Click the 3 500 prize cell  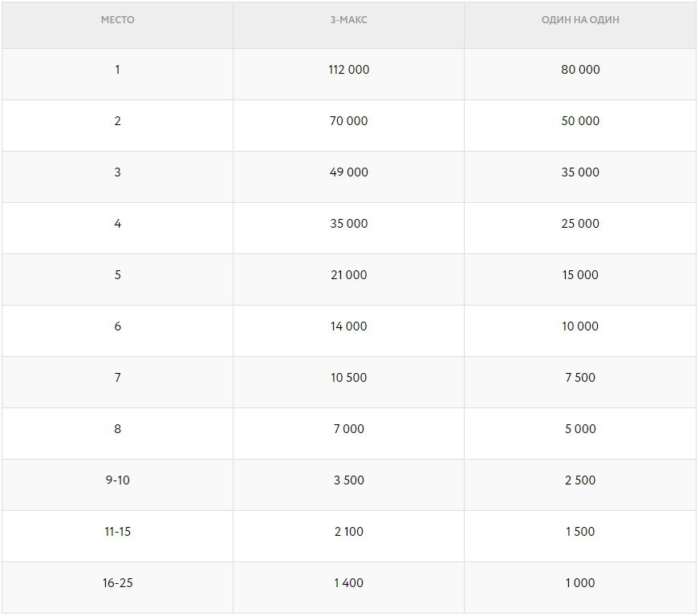(348, 480)
